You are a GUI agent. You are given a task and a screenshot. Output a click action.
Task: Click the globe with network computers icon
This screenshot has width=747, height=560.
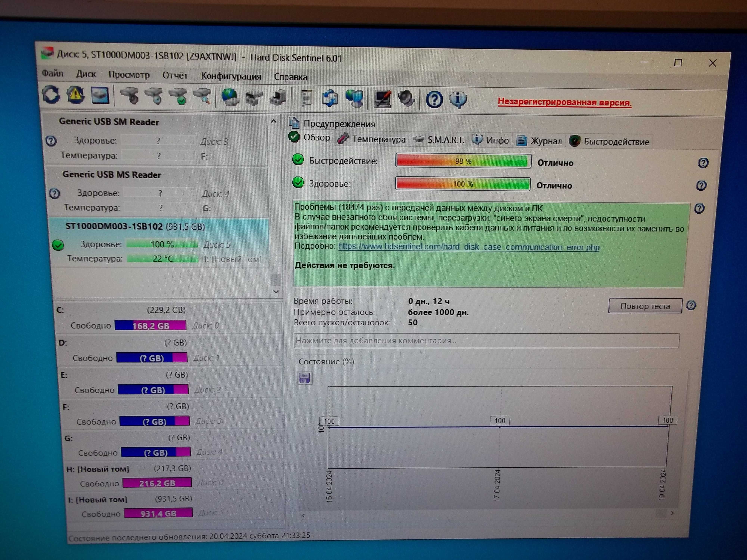pyautogui.click(x=354, y=99)
